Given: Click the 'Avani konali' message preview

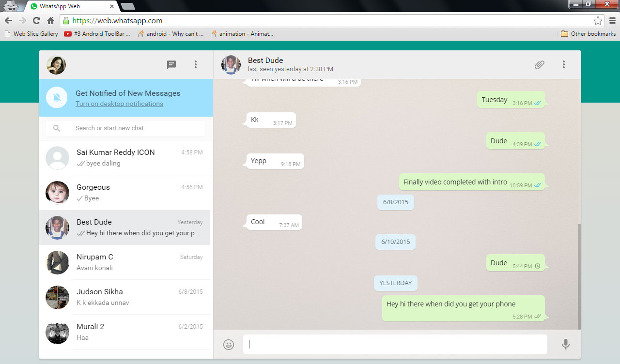Looking at the screenshot, I should pyautogui.click(x=94, y=268).
